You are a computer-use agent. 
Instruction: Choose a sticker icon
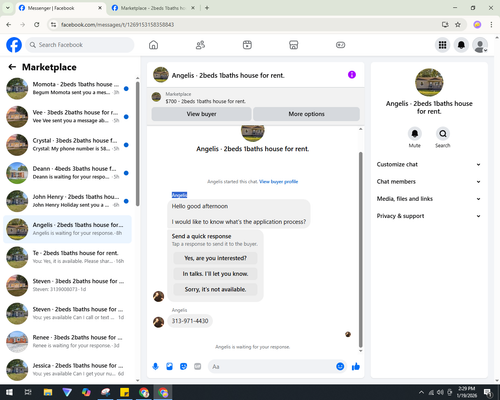[183, 367]
